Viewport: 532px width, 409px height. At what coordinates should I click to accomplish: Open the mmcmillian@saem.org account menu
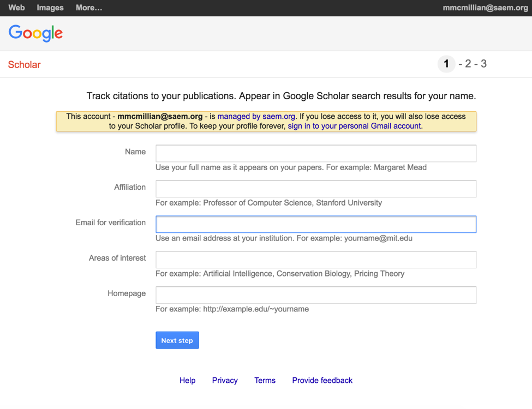tap(485, 8)
